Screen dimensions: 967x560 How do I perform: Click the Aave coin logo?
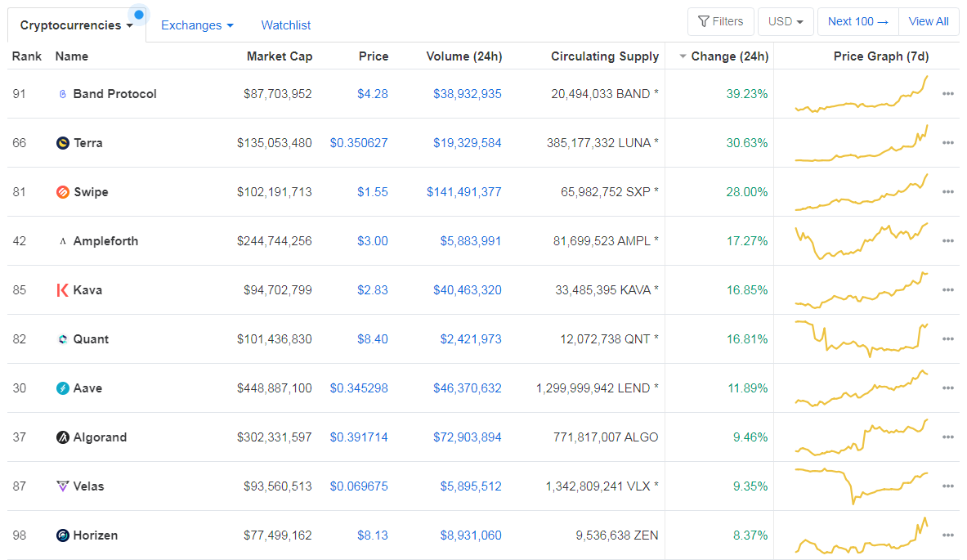click(62, 388)
